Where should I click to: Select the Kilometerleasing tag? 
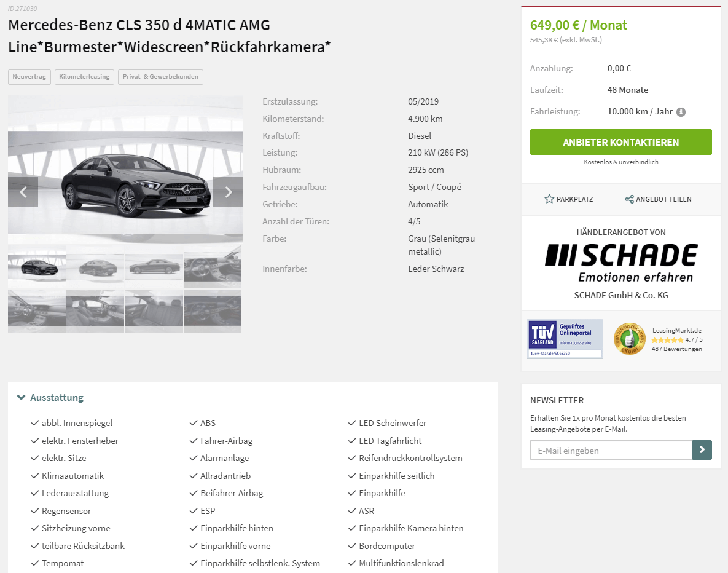click(85, 77)
